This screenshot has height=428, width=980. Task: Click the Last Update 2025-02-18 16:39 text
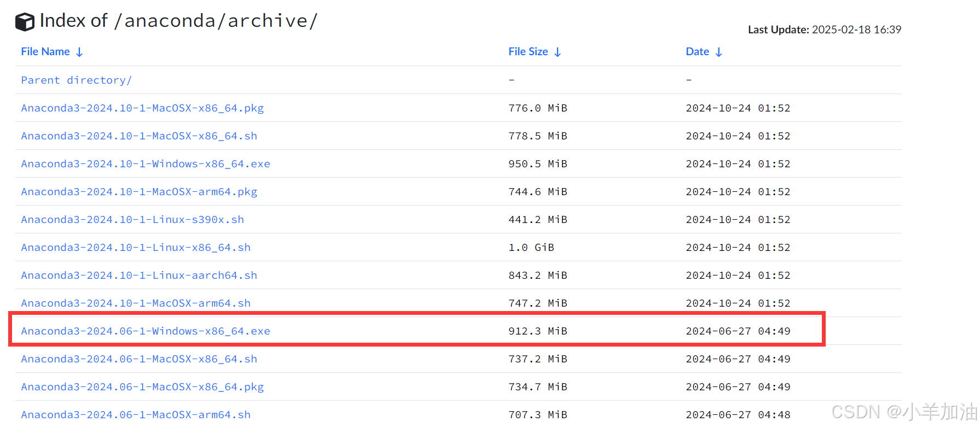click(x=825, y=30)
